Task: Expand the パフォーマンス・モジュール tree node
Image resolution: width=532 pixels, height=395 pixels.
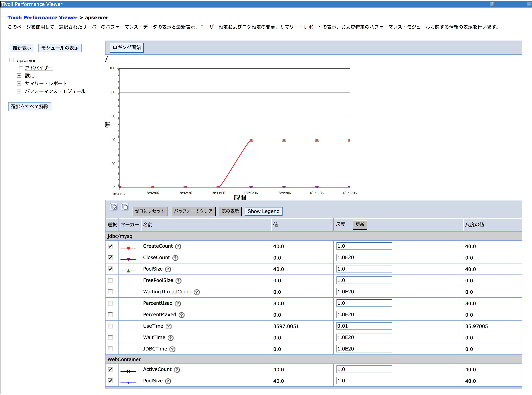Action: click(x=19, y=91)
